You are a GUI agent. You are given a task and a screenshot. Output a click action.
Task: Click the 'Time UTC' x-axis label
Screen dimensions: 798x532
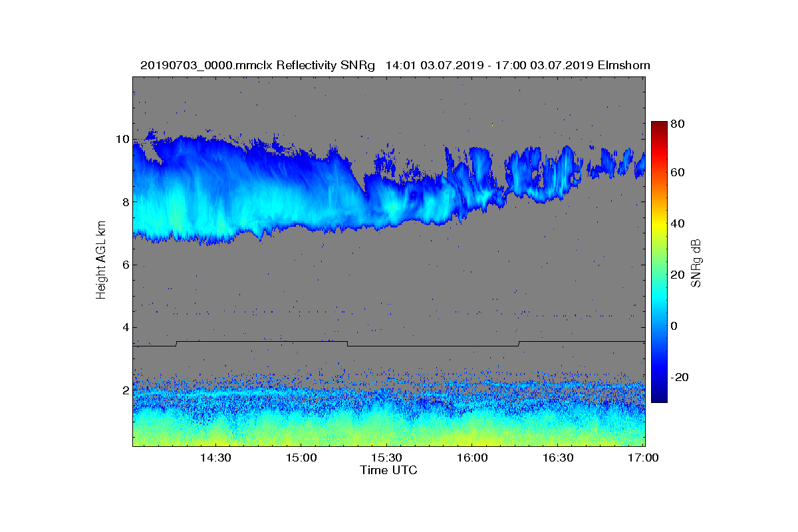[x=389, y=470]
